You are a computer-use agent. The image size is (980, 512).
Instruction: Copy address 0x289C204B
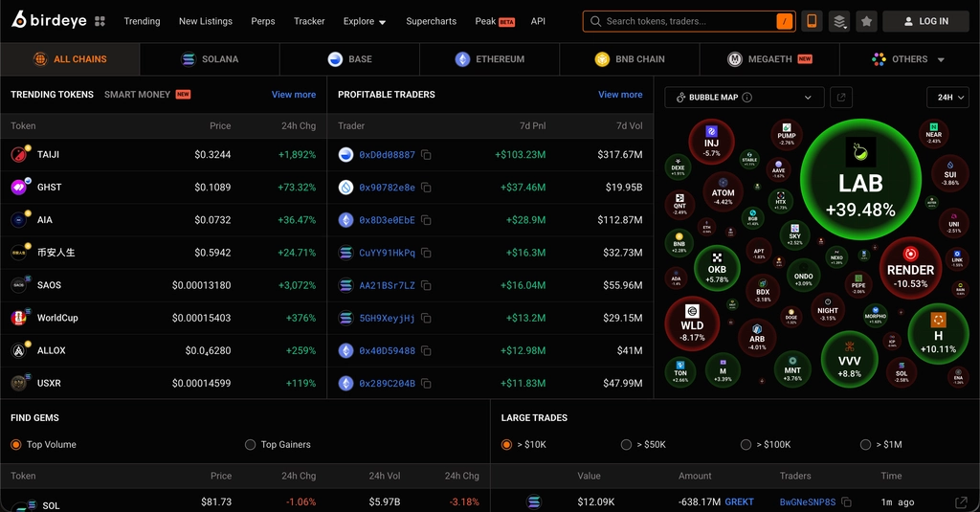426,383
